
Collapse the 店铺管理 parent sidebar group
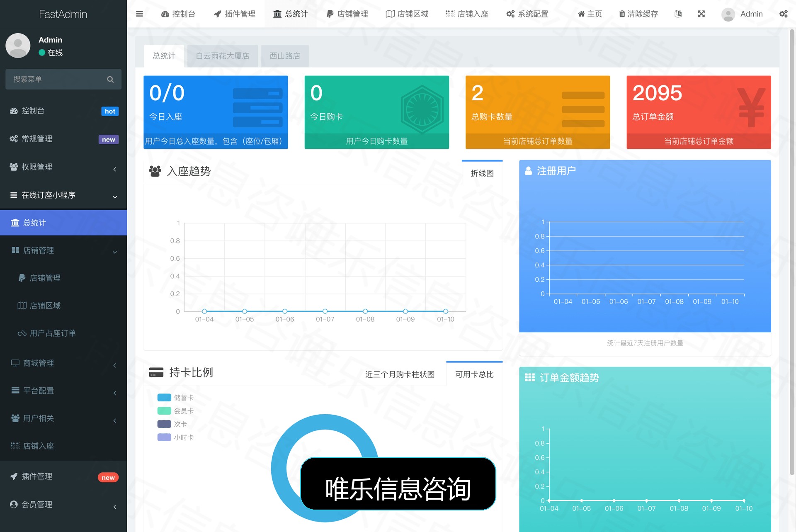63,250
